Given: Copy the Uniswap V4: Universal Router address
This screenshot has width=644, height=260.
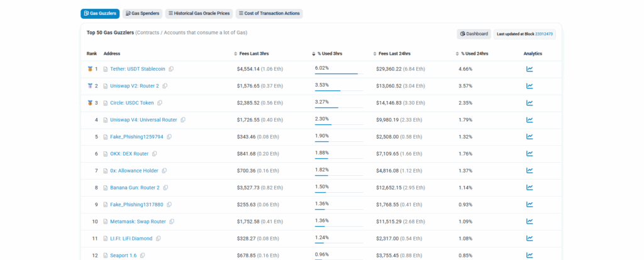Looking at the screenshot, I should pyautogui.click(x=183, y=120).
